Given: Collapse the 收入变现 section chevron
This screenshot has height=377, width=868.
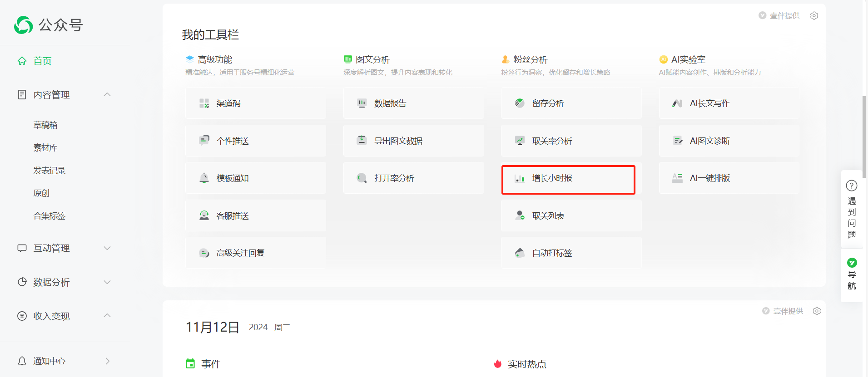Looking at the screenshot, I should [107, 315].
